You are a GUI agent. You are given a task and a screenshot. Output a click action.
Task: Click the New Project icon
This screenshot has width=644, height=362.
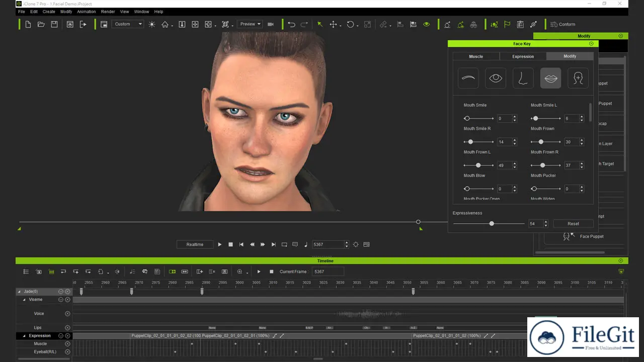point(28,24)
